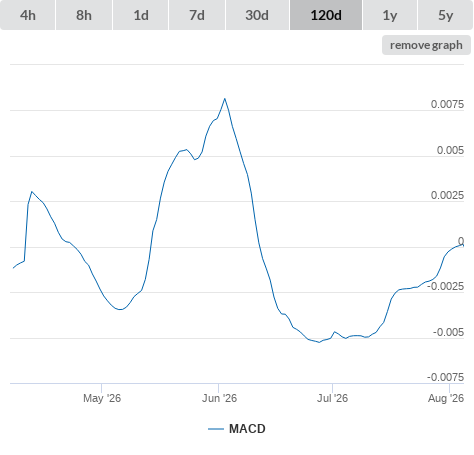Choose the 1d time range tab
This screenshot has height=455, width=474.
tap(141, 15)
